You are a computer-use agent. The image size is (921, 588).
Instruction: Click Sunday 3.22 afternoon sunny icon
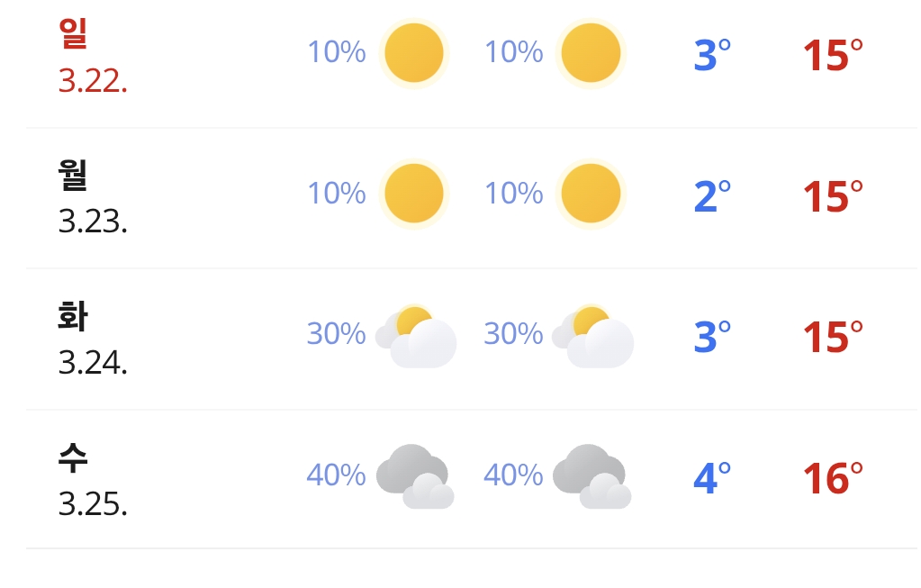tap(591, 53)
